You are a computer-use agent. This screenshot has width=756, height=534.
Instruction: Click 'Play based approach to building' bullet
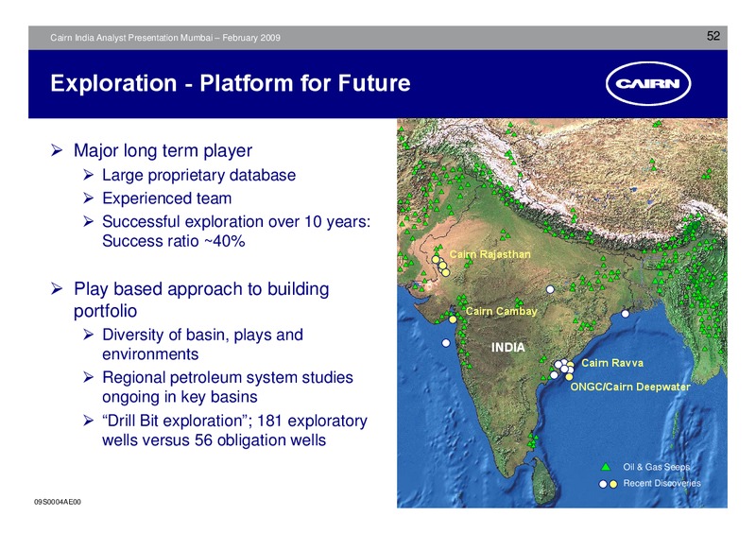coord(201,289)
